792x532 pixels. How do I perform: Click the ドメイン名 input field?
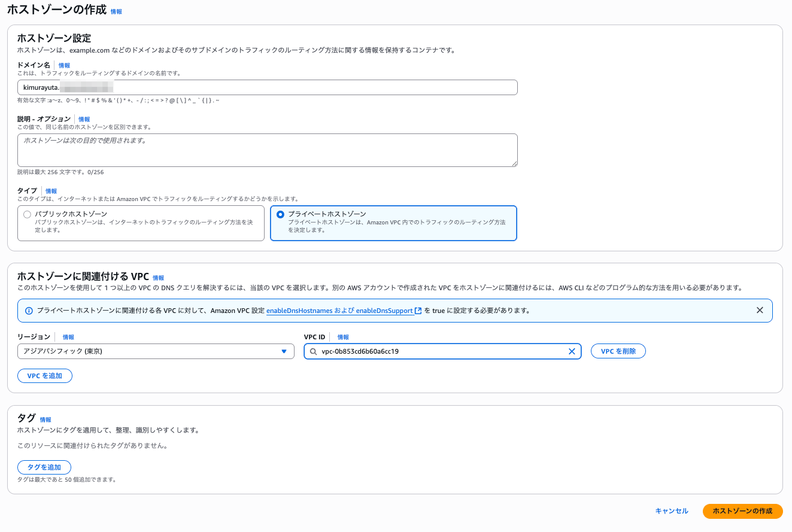point(268,87)
